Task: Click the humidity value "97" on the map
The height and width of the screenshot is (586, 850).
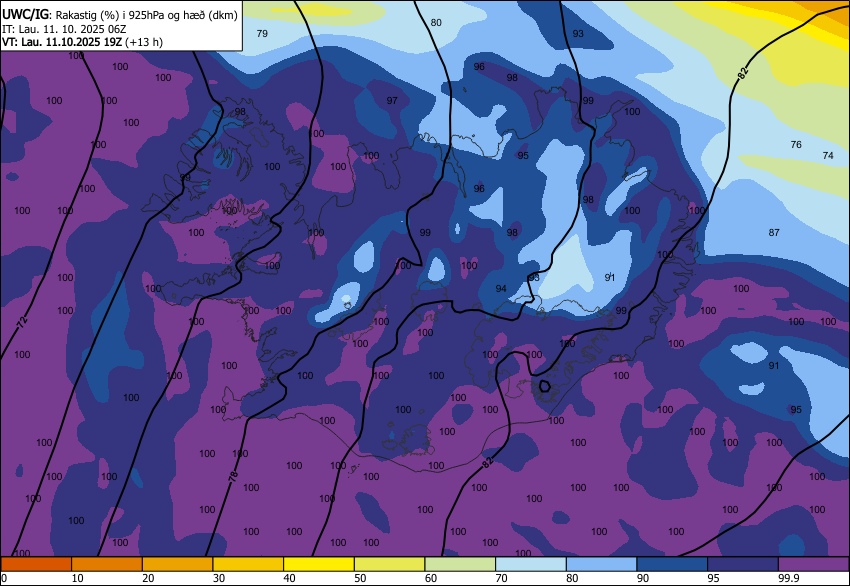Action: click(x=392, y=100)
